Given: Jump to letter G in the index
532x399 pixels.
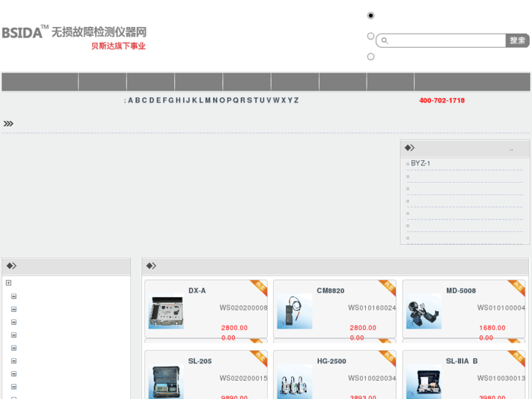Looking at the screenshot, I should [x=171, y=100].
